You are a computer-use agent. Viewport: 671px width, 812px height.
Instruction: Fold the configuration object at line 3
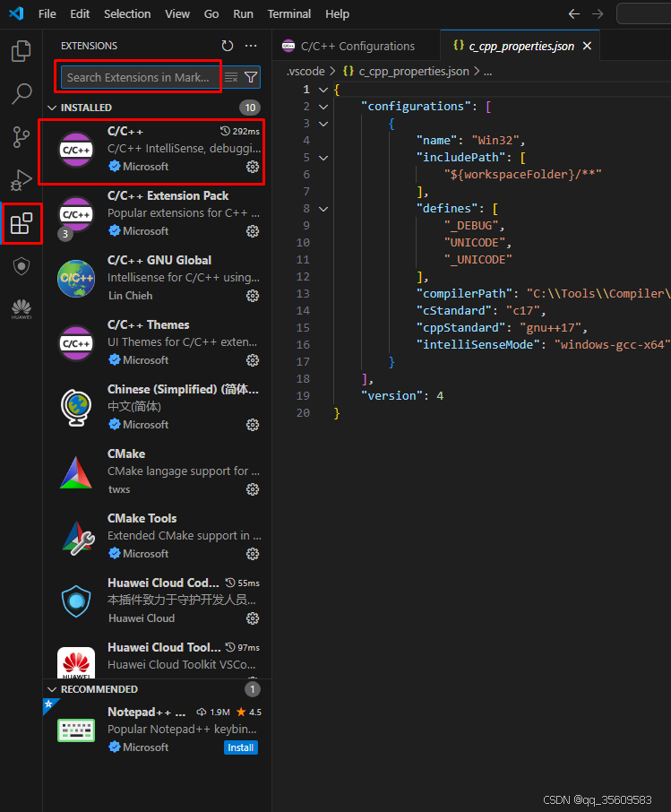[x=323, y=124]
